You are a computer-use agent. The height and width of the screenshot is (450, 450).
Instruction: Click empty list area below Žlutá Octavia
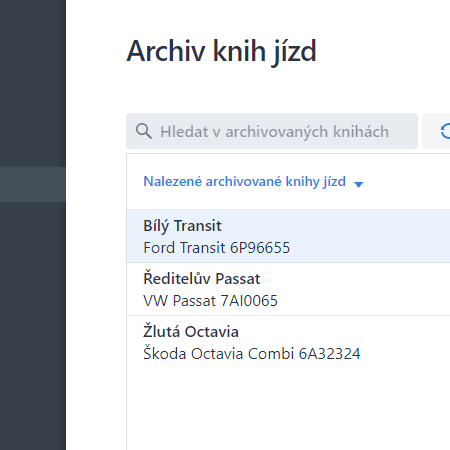tap(288, 408)
